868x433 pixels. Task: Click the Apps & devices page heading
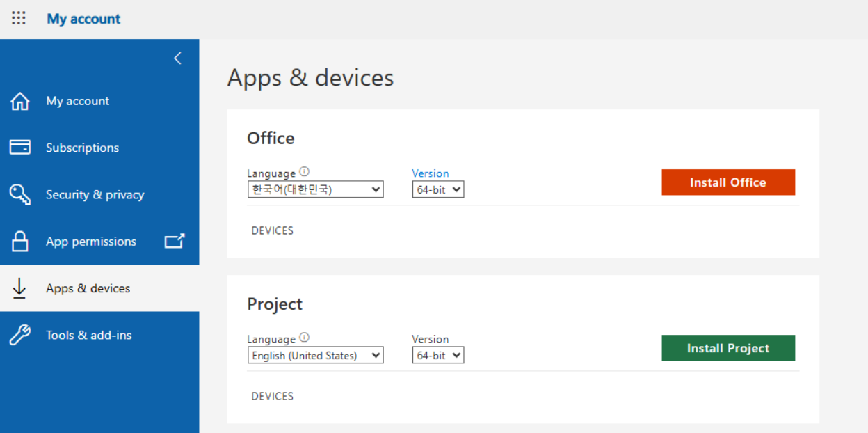310,77
